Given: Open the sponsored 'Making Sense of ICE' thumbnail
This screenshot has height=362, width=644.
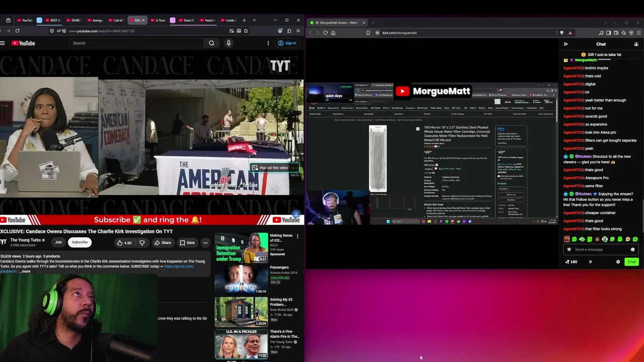Looking at the screenshot, I should click(241, 248).
